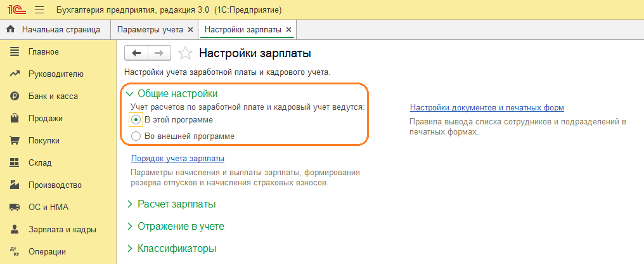This screenshot has height=264, width=644.
Task: Click the hamburger main menu icon
Action: point(39,10)
